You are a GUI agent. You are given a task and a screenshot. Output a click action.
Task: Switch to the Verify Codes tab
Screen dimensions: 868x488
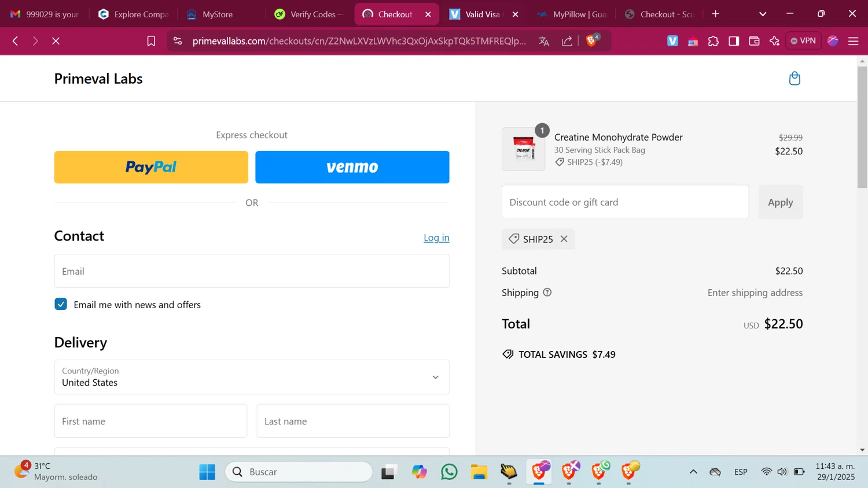(310, 14)
